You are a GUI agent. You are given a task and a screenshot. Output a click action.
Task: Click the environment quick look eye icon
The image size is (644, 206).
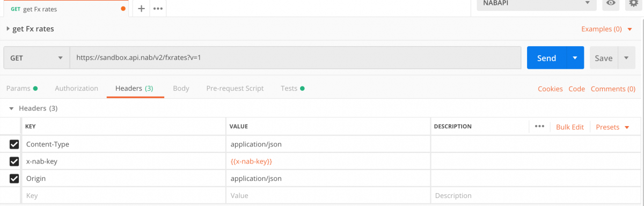tap(611, 3)
